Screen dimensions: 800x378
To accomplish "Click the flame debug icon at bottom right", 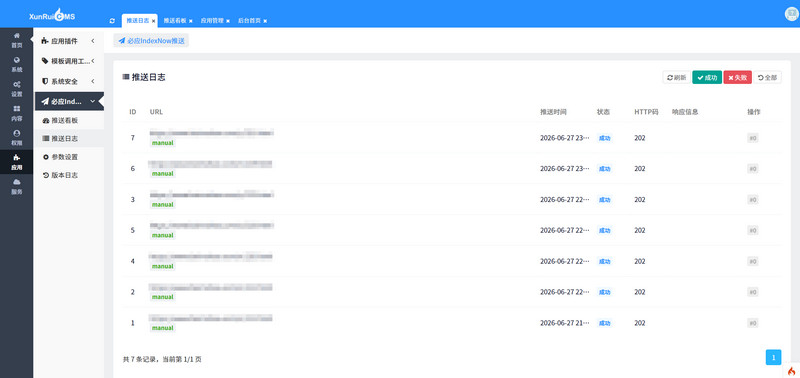I will tap(791, 371).
